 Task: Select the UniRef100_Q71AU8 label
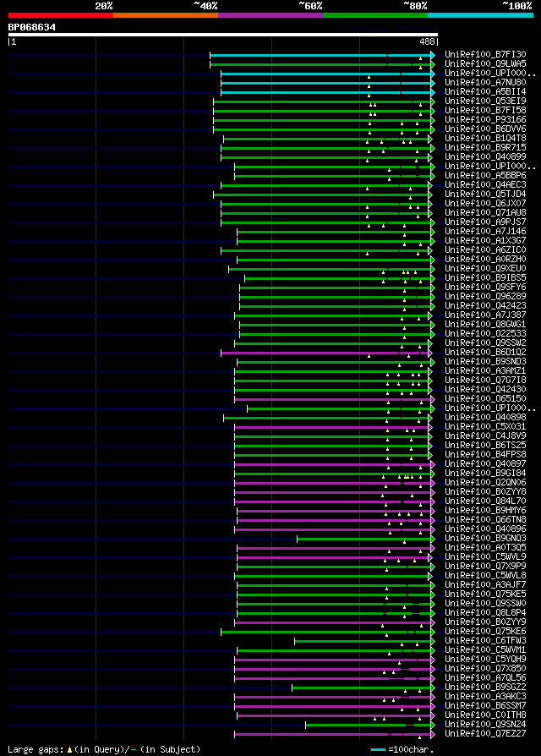[485, 212]
